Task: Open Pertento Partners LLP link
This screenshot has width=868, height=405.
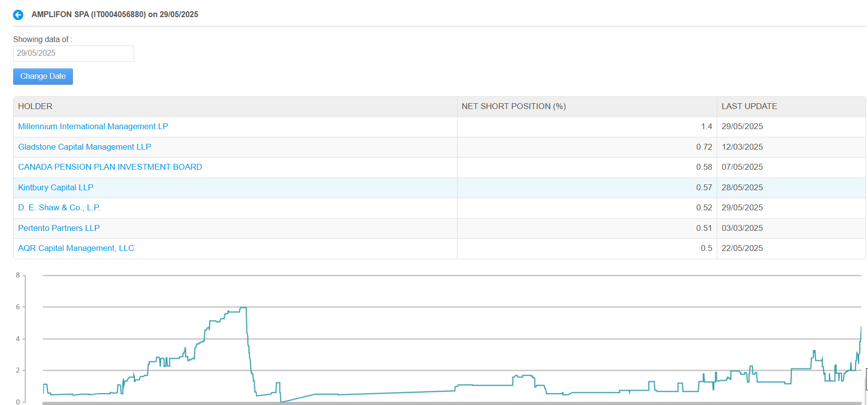Action: [x=59, y=228]
